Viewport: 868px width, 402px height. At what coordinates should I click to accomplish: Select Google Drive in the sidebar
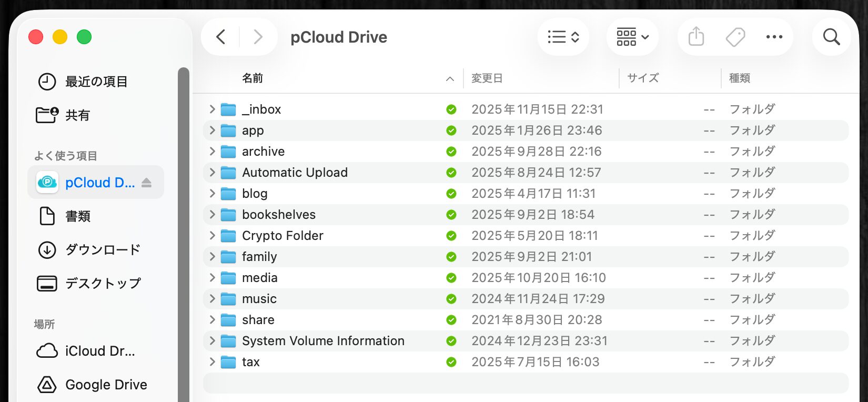click(x=106, y=385)
